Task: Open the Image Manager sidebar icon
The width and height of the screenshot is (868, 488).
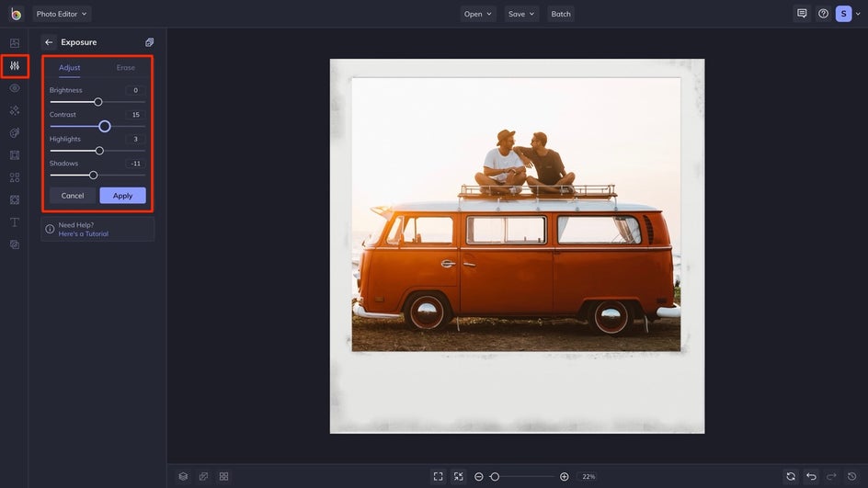Action: (x=15, y=43)
